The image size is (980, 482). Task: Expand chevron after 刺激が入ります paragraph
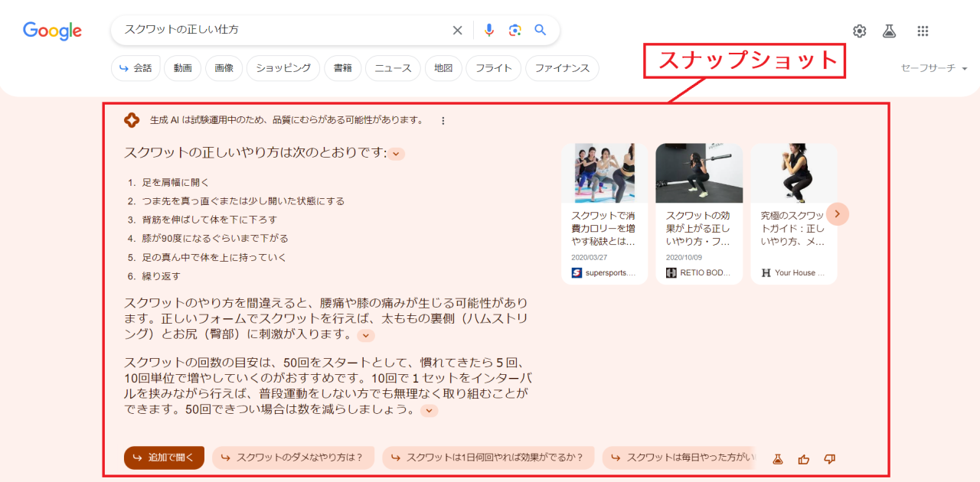pos(366,335)
